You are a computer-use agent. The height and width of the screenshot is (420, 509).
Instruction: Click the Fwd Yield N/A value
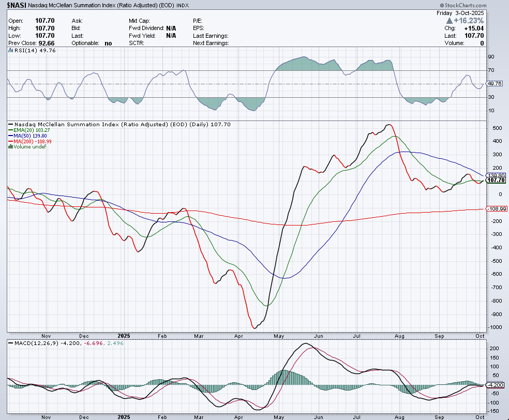171,36
